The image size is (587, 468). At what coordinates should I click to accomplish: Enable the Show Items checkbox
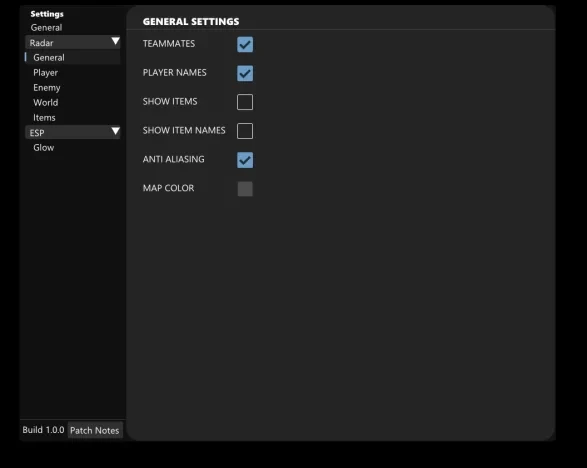(x=245, y=102)
